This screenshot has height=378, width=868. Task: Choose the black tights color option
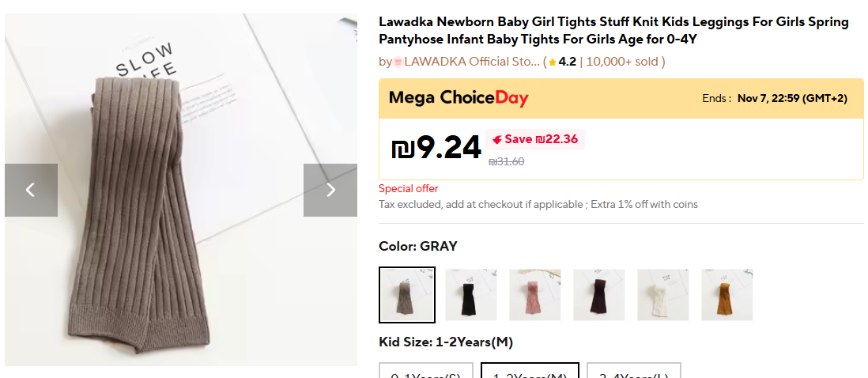click(471, 295)
